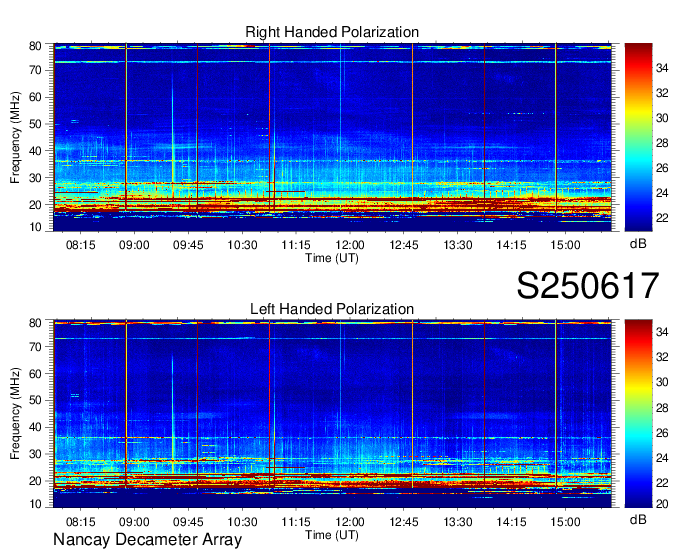The height and width of the screenshot is (552, 680).
Task: Click "Frequency (MHz)" axis label of the bottom plot
Action: pos(15,414)
